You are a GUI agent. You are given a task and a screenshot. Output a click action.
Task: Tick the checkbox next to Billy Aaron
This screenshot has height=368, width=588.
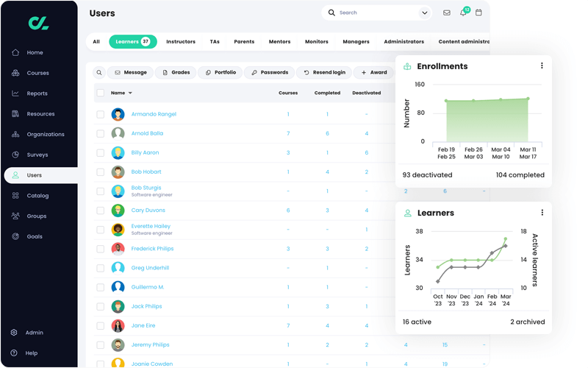coord(101,153)
